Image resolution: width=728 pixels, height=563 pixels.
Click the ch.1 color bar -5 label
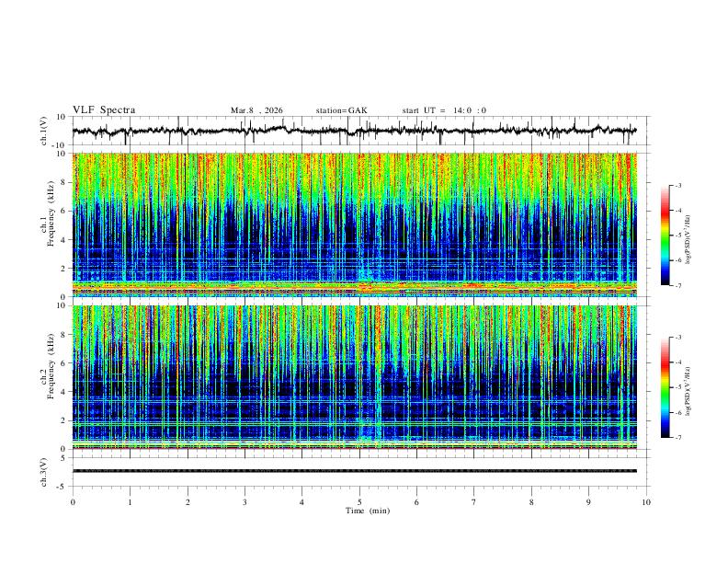point(677,236)
